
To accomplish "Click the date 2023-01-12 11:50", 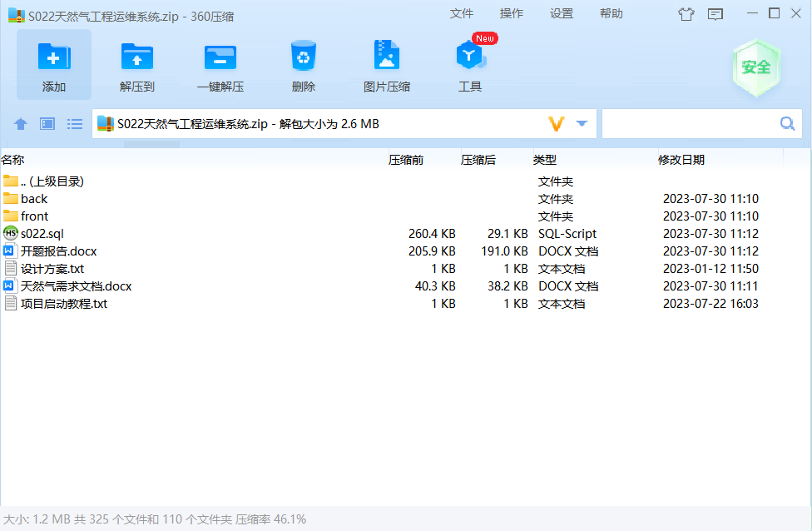I will [x=710, y=269].
